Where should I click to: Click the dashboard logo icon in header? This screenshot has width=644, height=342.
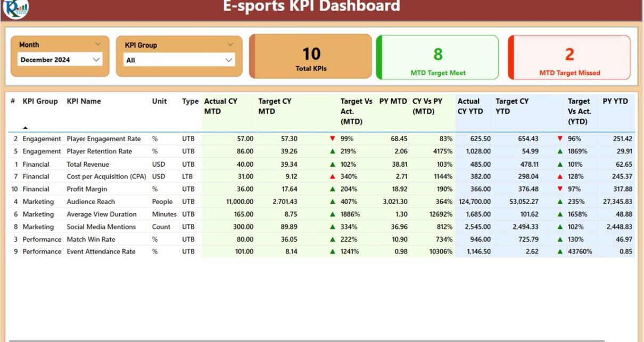point(15,8)
